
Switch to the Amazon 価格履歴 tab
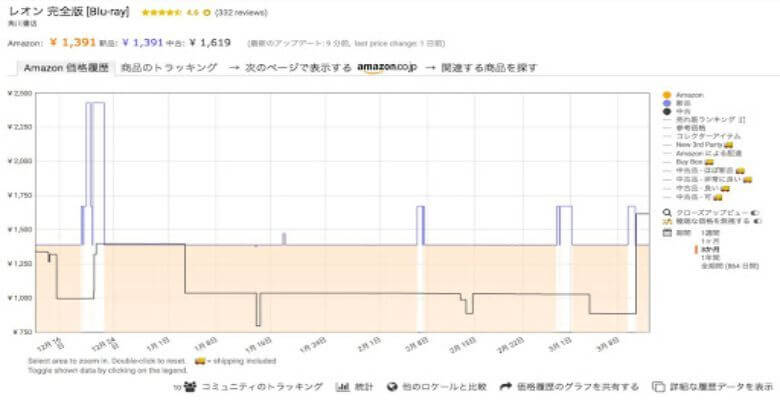[x=63, y=68]
